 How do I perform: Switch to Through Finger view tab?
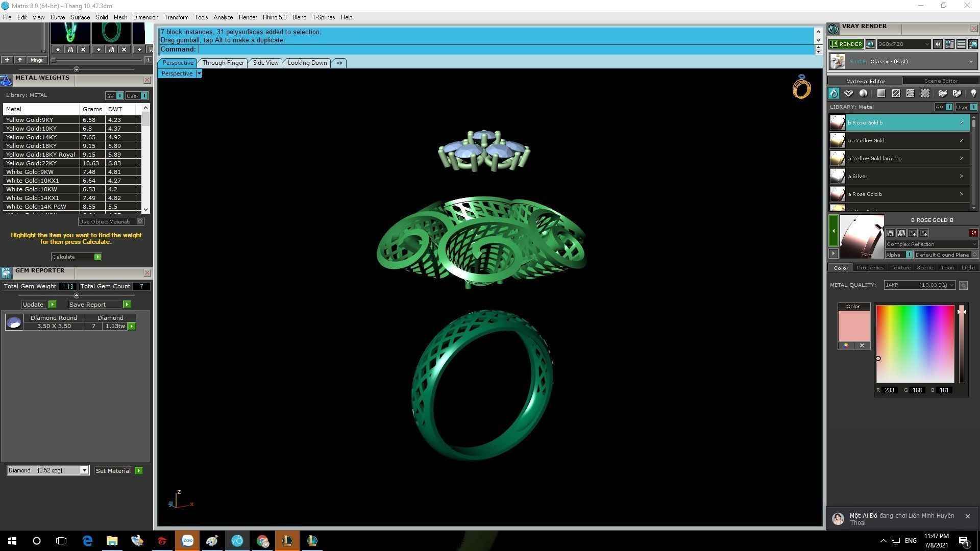tap(223, 63)
